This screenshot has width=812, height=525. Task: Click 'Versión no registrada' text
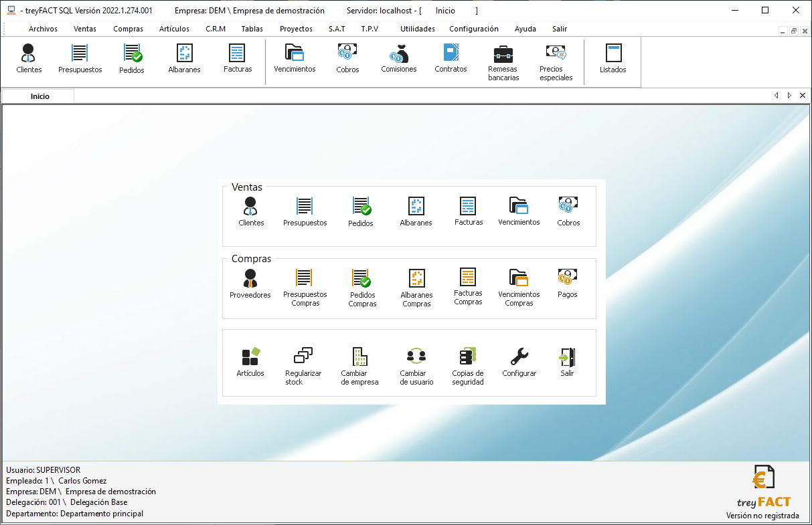click(762, 516)
